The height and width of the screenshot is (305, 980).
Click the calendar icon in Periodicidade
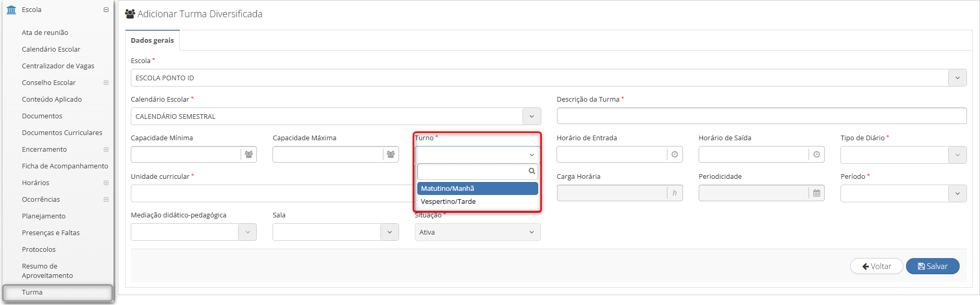(816, 193)
